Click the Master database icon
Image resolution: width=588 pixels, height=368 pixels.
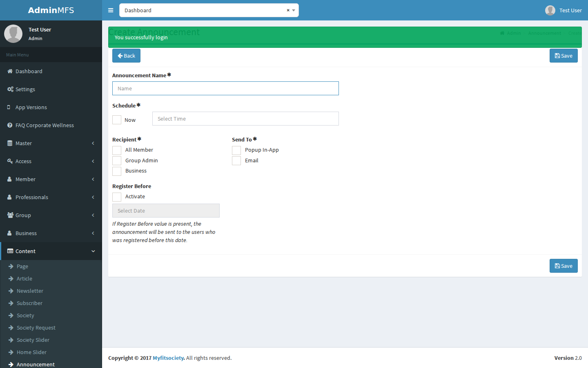(x=10, y=143)
